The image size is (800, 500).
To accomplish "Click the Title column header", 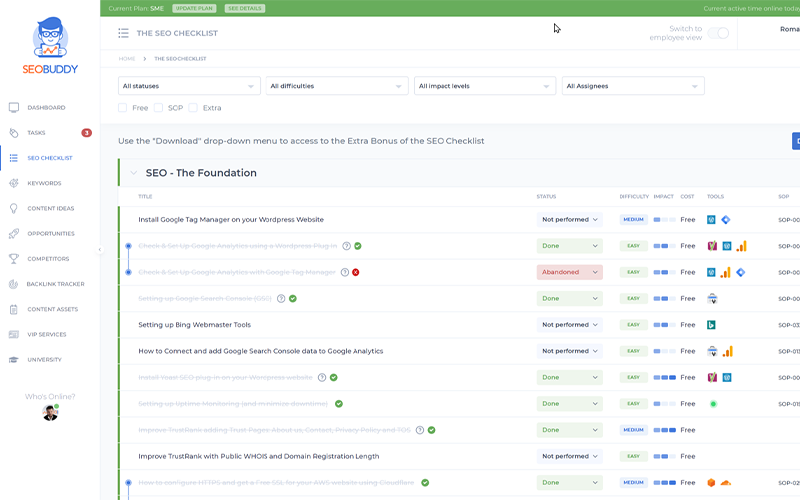I will click(145, 196).
